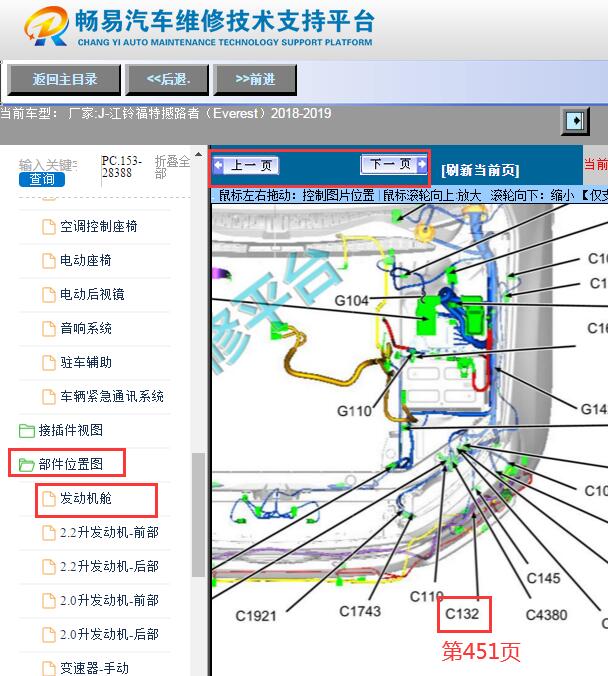This screenshot has height=676, width=608.
Task: Open the 车辆紧急通讯系统 tree item
Action: click(112, 397)
